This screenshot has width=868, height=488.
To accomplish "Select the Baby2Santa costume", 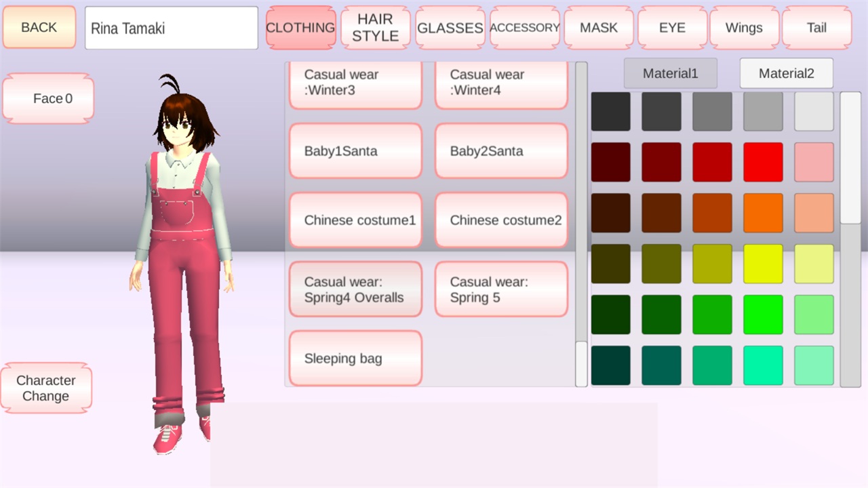I will pos(501,151).
